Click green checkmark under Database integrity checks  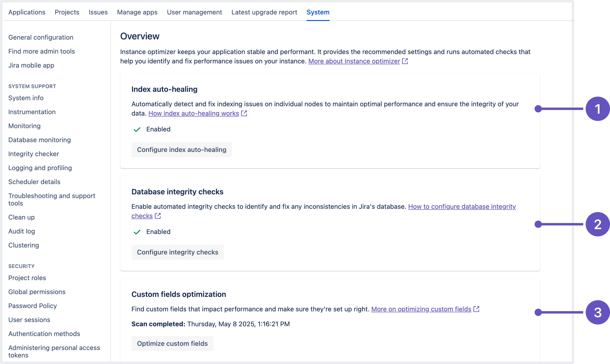click(137, 232)
